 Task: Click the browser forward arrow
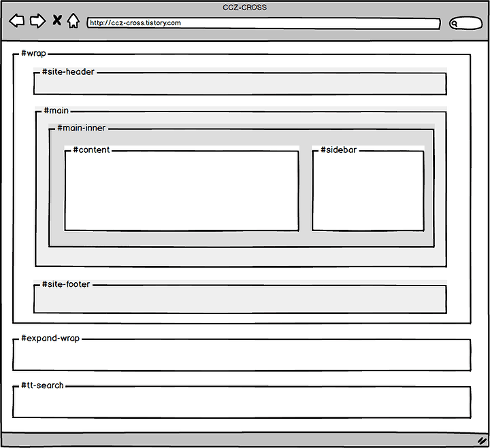pos(38,21)
